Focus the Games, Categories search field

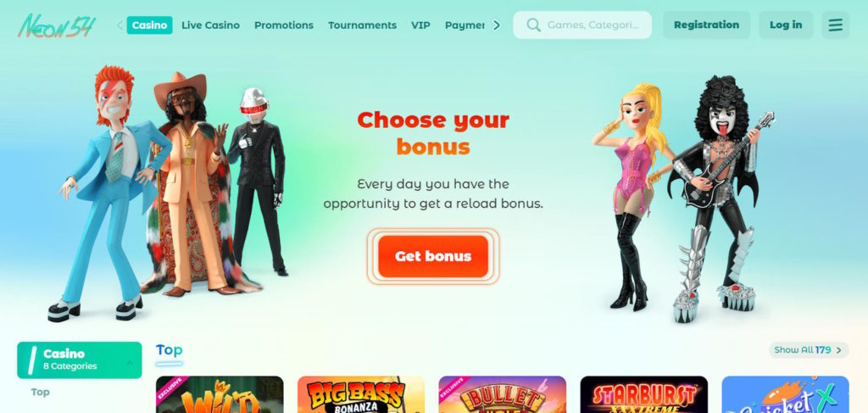(582, 25)
